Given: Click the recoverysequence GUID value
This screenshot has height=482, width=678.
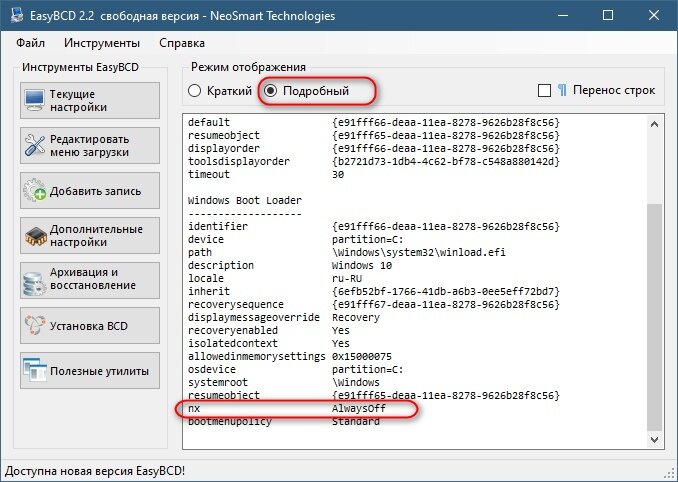Looking at the screenshot, I should coord(446,305).
